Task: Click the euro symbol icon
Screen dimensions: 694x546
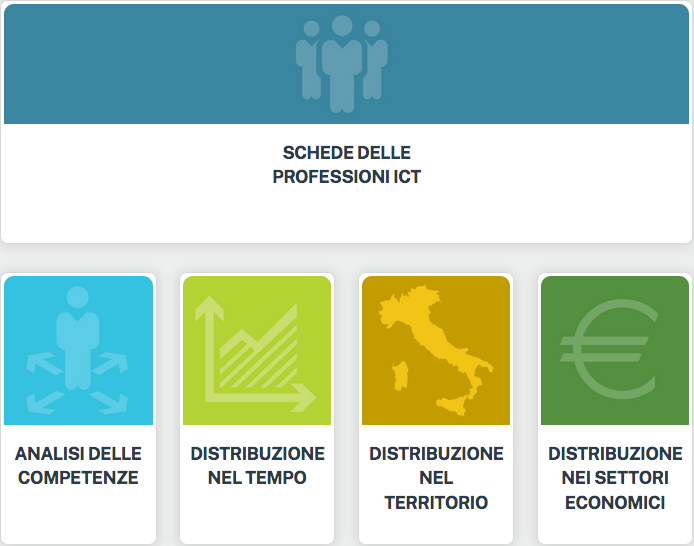Action: [x=609, y=349]
